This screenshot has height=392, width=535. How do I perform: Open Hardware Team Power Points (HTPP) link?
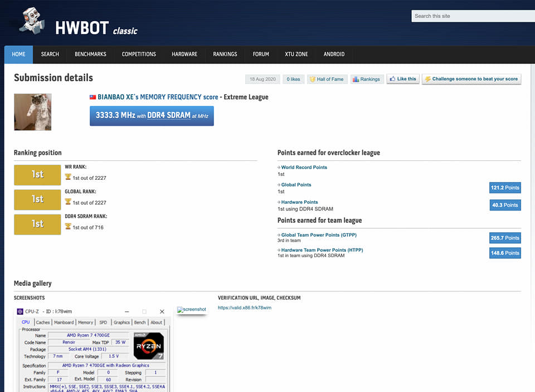point(322,250)
